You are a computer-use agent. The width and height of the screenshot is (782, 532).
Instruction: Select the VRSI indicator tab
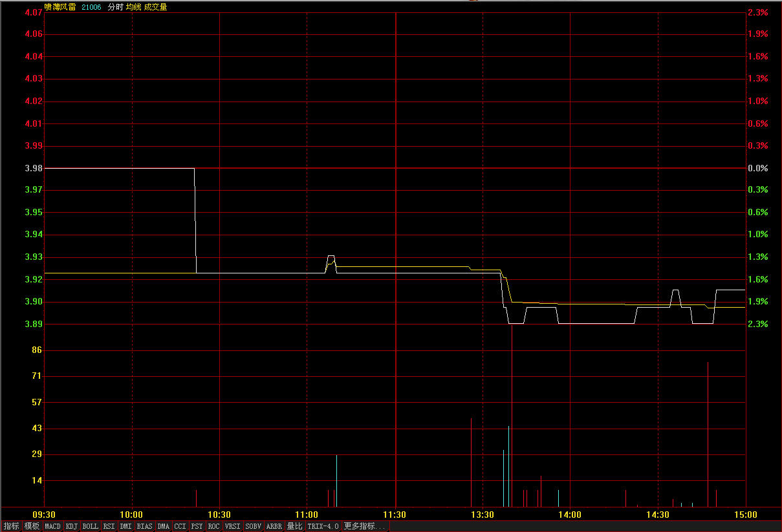(x=233, y=526)
